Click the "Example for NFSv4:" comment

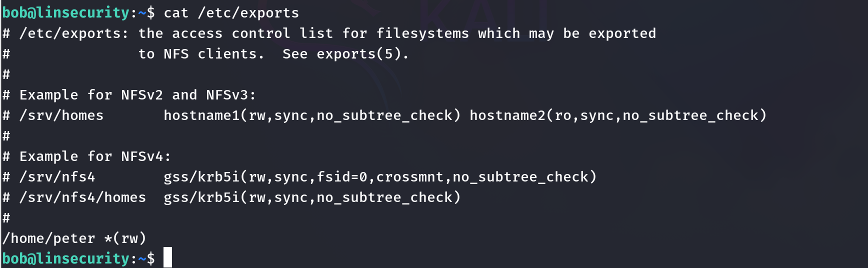(x=95, y=156)
